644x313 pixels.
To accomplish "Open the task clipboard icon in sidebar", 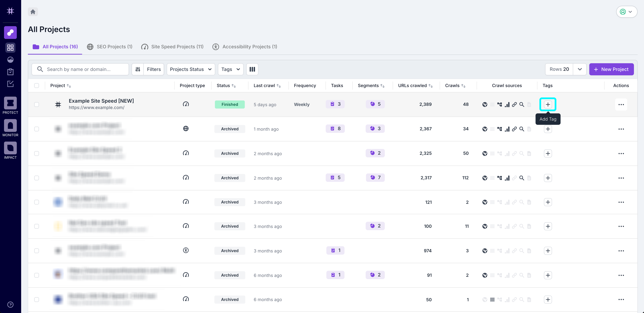I will (10, 72).
